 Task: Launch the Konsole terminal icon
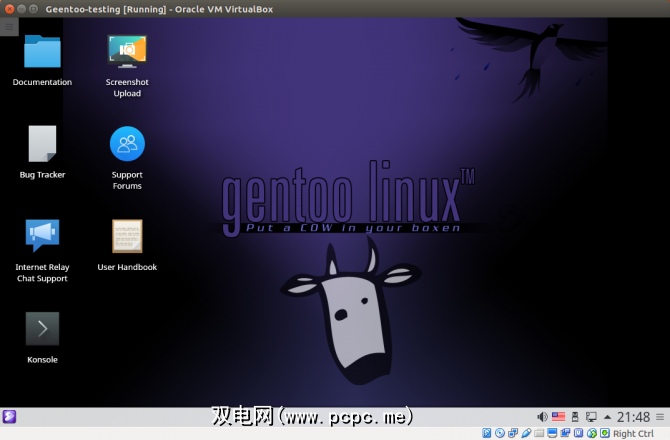point(42,329)
